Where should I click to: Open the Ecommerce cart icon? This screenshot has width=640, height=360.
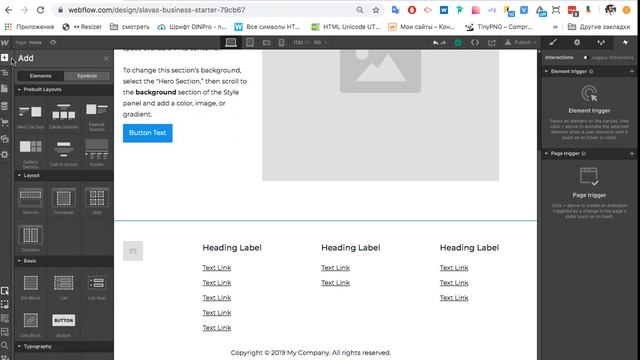pos(4,122)
